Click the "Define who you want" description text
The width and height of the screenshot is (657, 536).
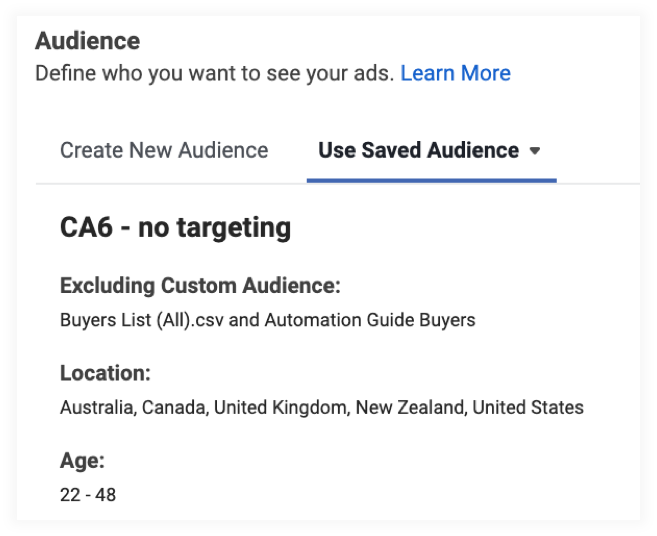click(x=214, y=73)
